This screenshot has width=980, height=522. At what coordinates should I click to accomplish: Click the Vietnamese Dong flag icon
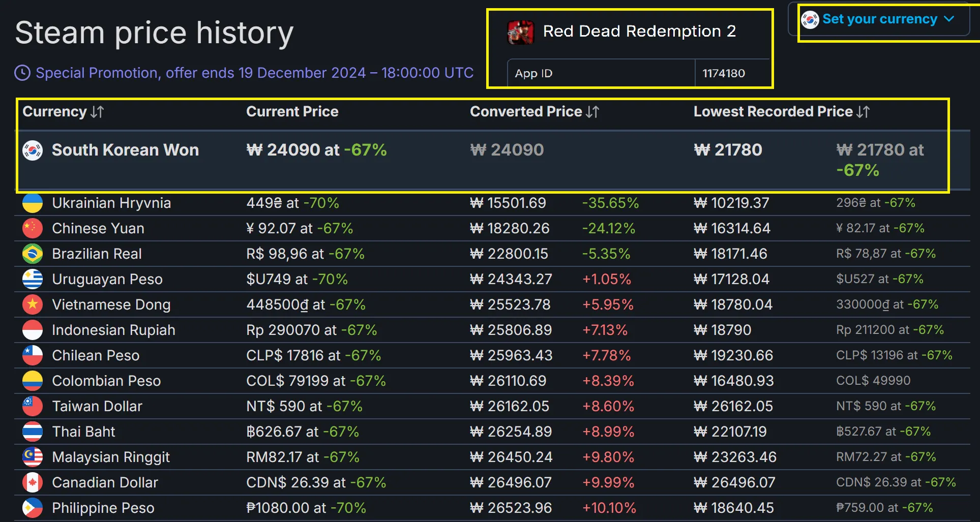pos(33,304)
